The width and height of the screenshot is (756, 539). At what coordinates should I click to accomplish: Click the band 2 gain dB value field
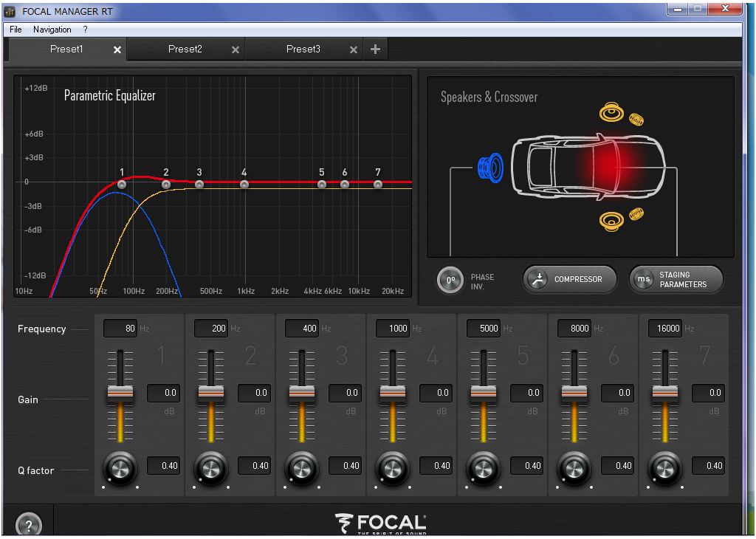[x=254, y=393]
